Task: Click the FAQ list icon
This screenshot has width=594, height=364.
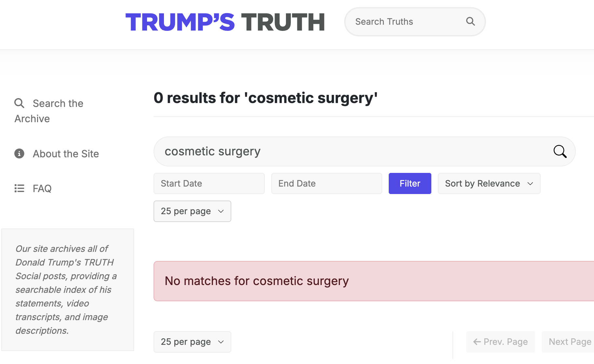Action: [x=19, y=188]
